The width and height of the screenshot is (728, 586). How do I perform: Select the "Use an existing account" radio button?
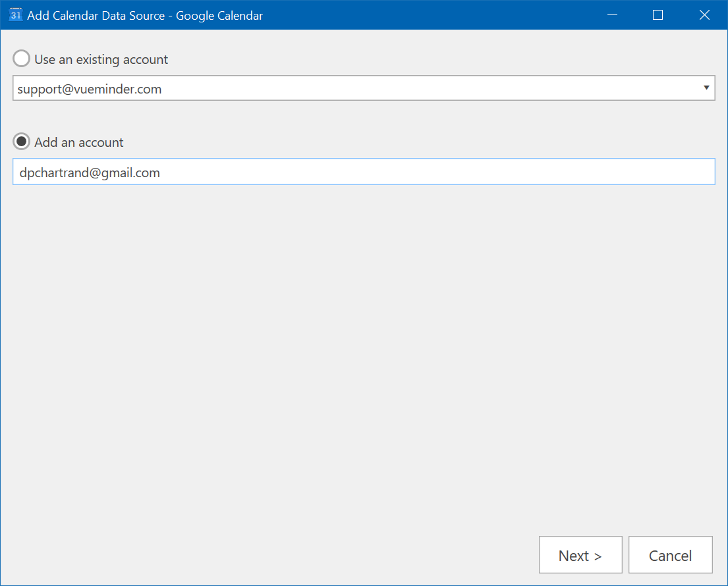(22, 59)
